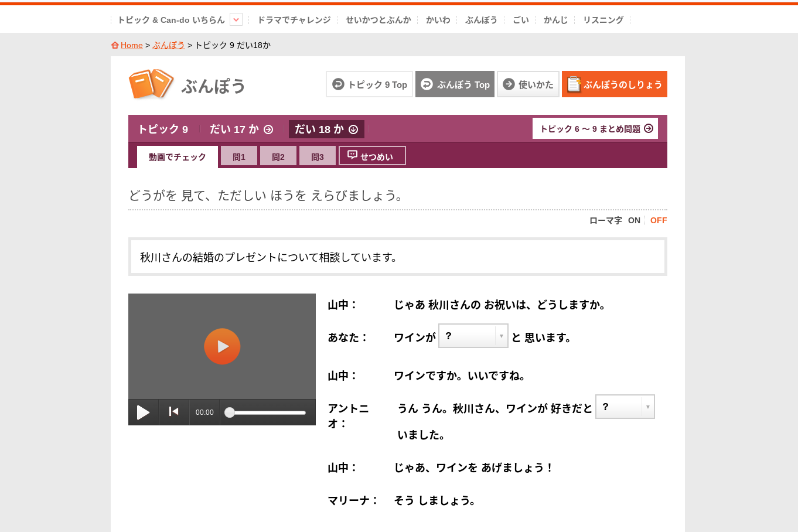The height and width of the screenshot is (532, 798).
Task: Go to ぶんぽう Top button
Action: click(455, 84)
